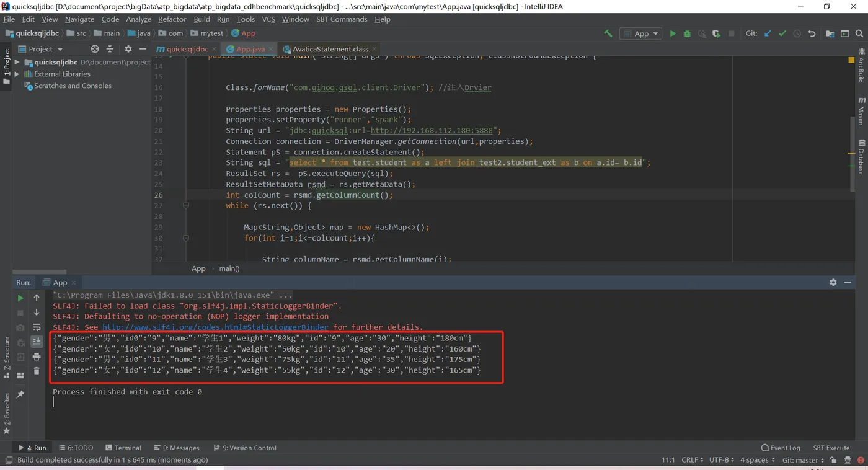Open the Refactor menu
This screenshot has width=868, height=470.
click(x=172, y=19)
